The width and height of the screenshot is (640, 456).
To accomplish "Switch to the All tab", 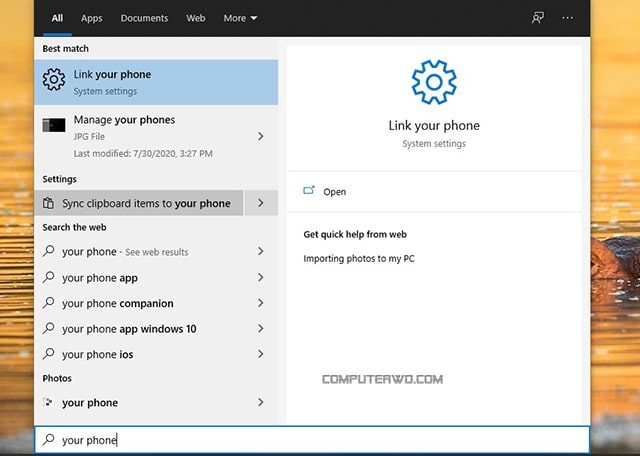I will tap(57, 18).
